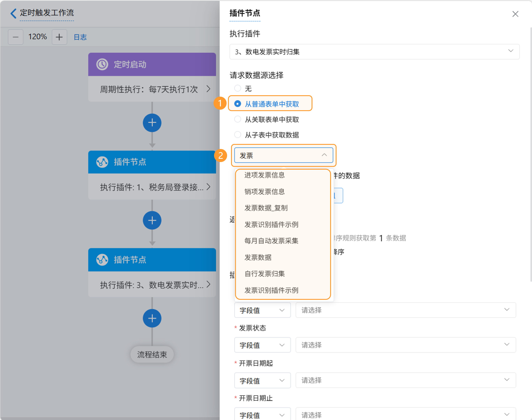532x420 pixels.
Task: Select 从关联表单中获取 radio option
Action: click(237, 119)
